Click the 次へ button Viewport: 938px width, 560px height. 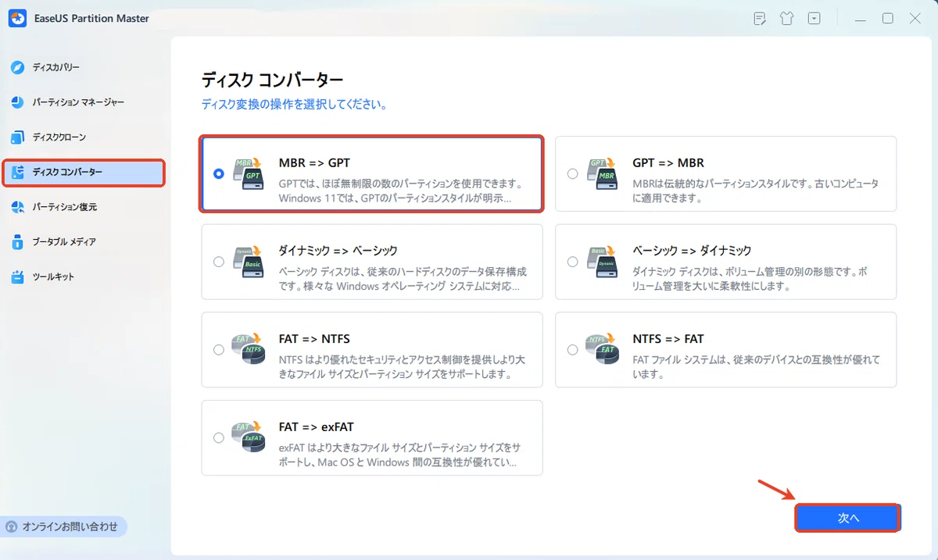click(x=848, y=518)
